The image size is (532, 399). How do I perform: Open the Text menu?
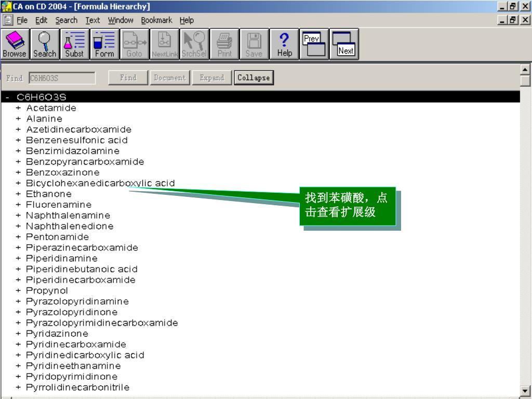[92, 20]
